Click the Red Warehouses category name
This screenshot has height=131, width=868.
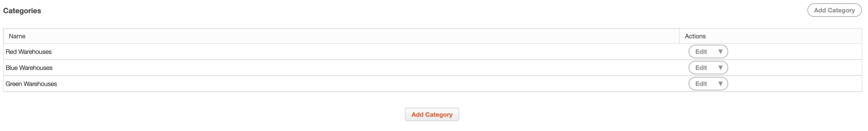[x=29, y=52]
